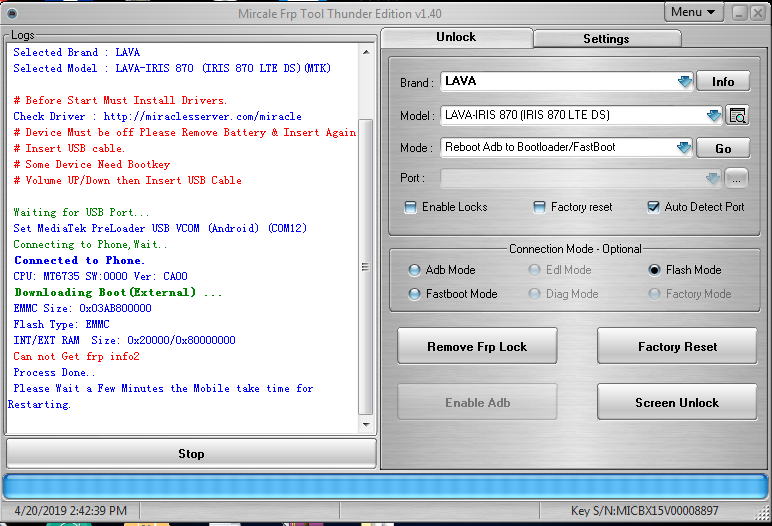Screen dimensions: 772x526
Task: Click log line 'Connected to Phone.'
Action: tap(79, 261)
